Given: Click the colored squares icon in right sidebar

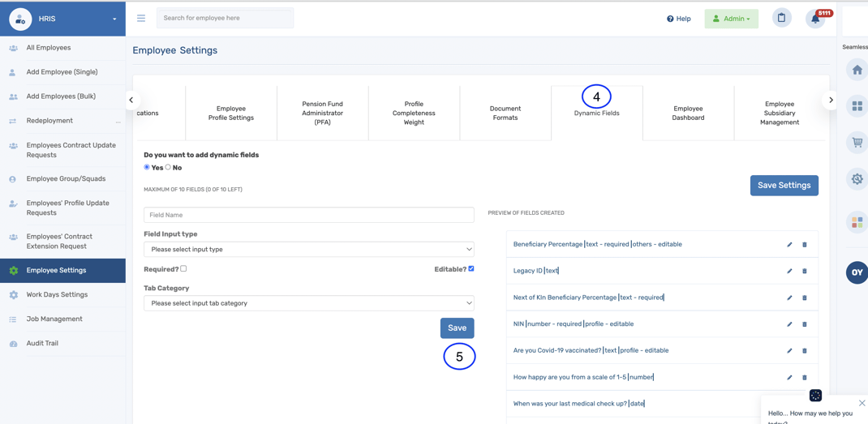Looking at the screenshot, I should tap(857, 222).
